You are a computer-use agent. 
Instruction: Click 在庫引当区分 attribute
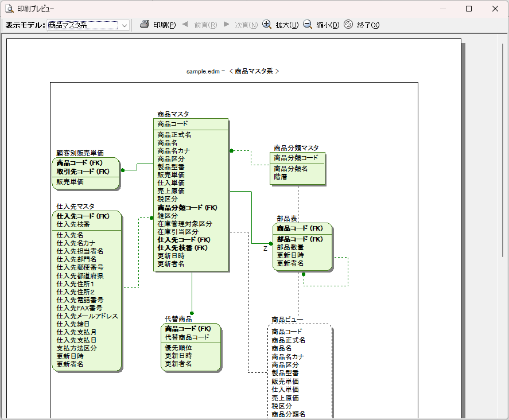coord(177,232)
